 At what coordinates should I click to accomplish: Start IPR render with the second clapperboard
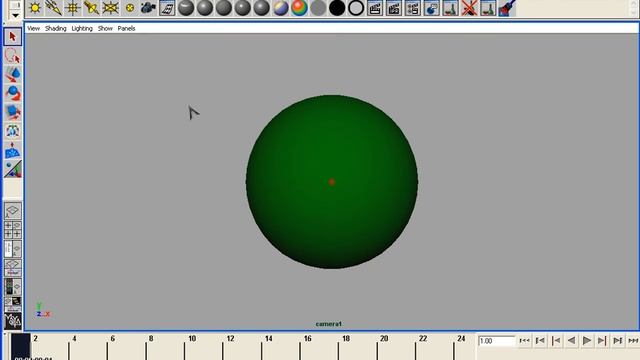coord(394,8)
